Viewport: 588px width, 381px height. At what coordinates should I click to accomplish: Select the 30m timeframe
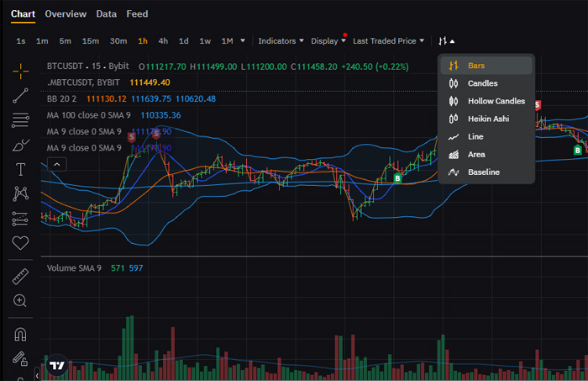coord(118,41)
